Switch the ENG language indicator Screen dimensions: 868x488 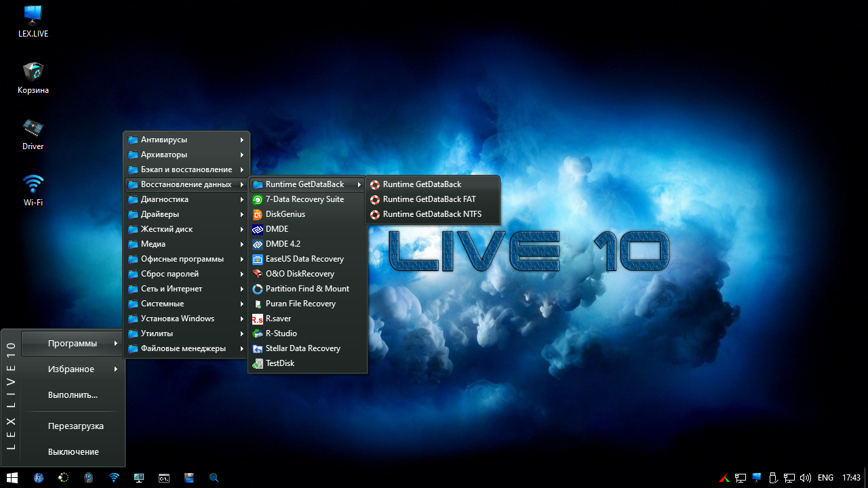tap(825, 478)
